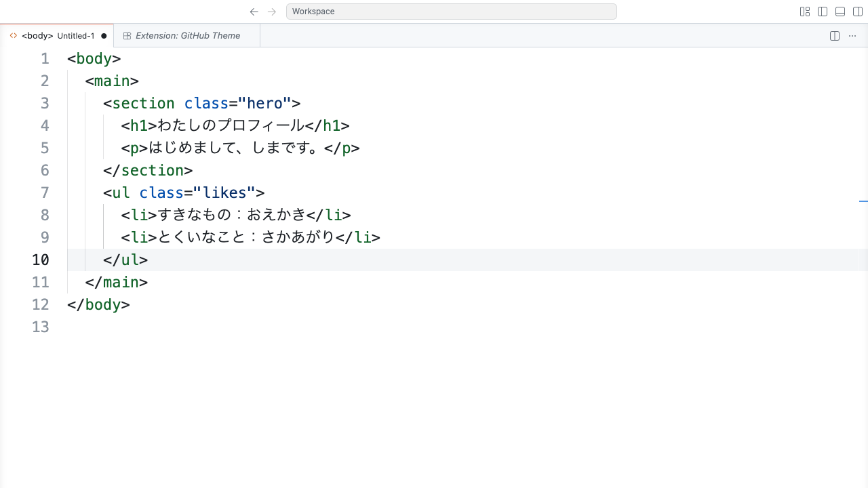868x488 pixels.
Task: Switch to Extension: GitHub Theme tab
Action: (187, 36)
